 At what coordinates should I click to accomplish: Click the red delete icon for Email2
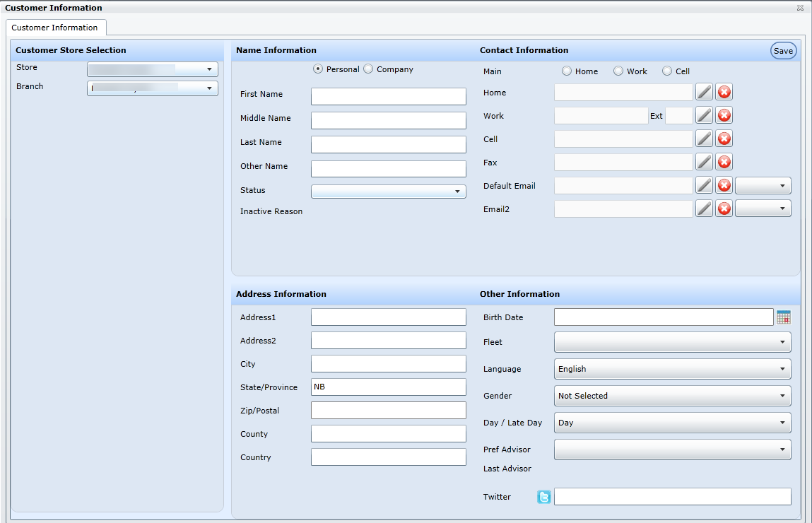tap(724, 208)
